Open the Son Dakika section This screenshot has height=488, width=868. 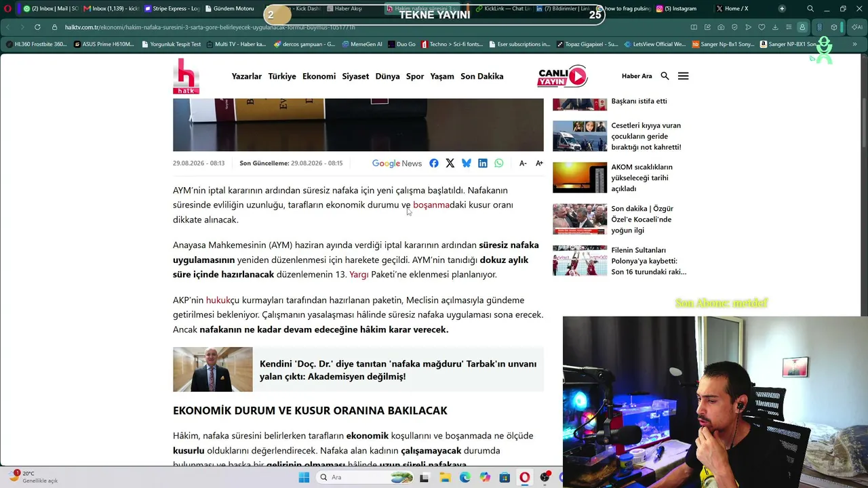click(x=482, y=76)
